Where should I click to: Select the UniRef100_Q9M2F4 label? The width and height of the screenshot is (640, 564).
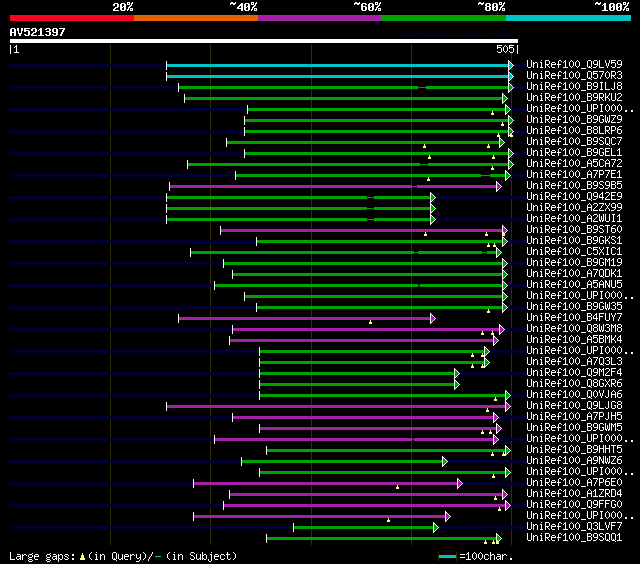tap(574, 373)
